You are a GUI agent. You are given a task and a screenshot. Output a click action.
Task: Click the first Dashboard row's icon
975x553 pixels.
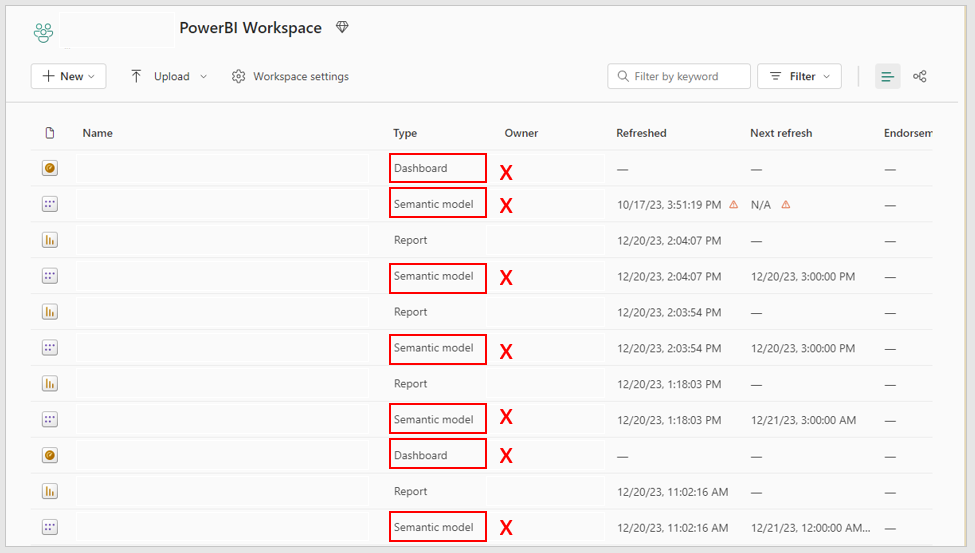point(50,168)
